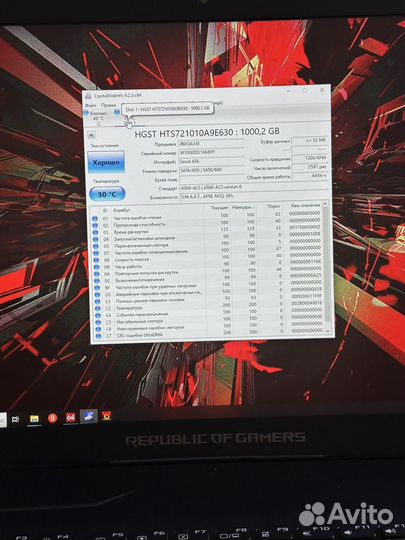Click raw value 00000000A25 in the table

click(305, 276)
